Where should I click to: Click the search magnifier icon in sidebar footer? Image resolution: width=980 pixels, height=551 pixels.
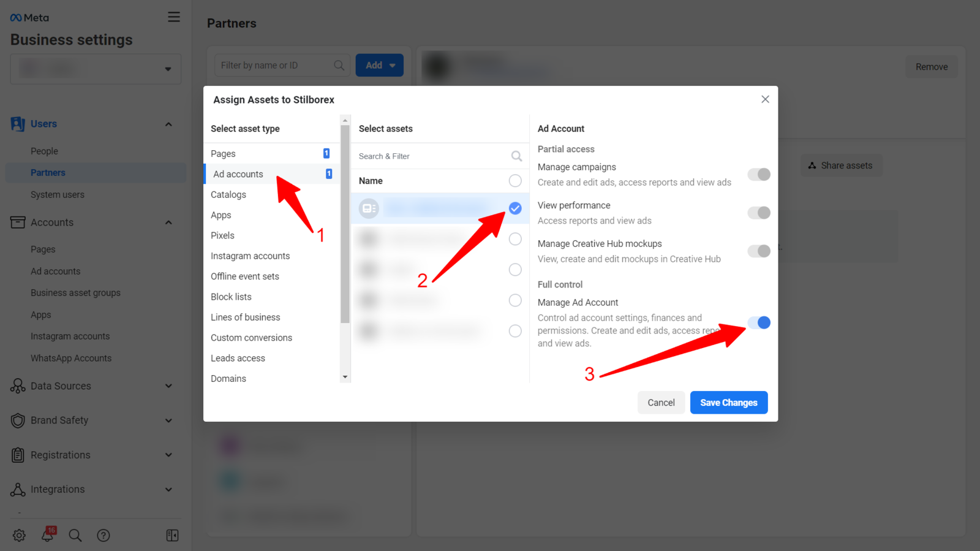[x=75, y=535]
